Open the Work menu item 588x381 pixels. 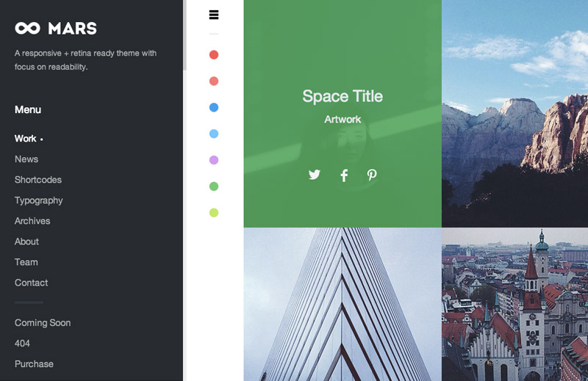(26, 139)
